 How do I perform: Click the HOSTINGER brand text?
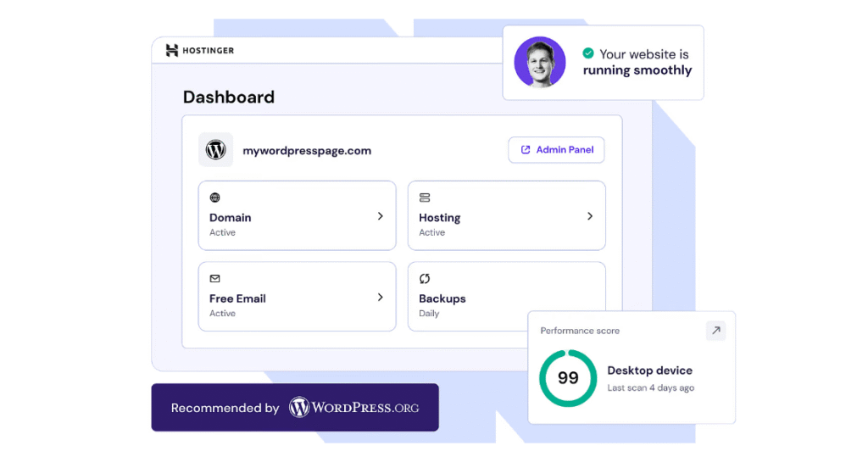click(209, 50)
